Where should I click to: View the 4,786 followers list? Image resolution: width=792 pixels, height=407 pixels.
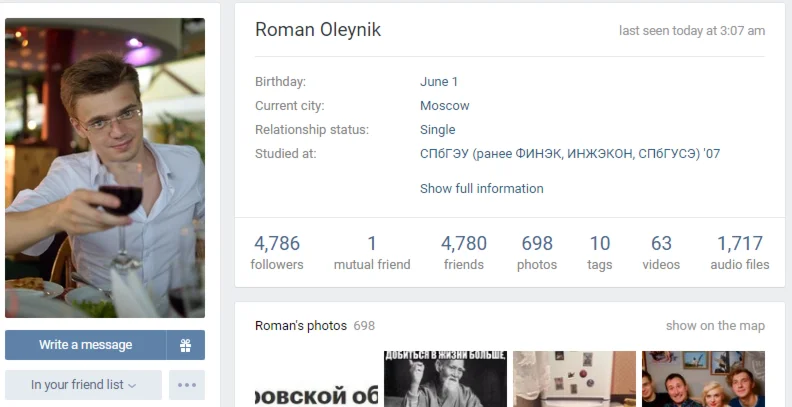click(277, 252)
